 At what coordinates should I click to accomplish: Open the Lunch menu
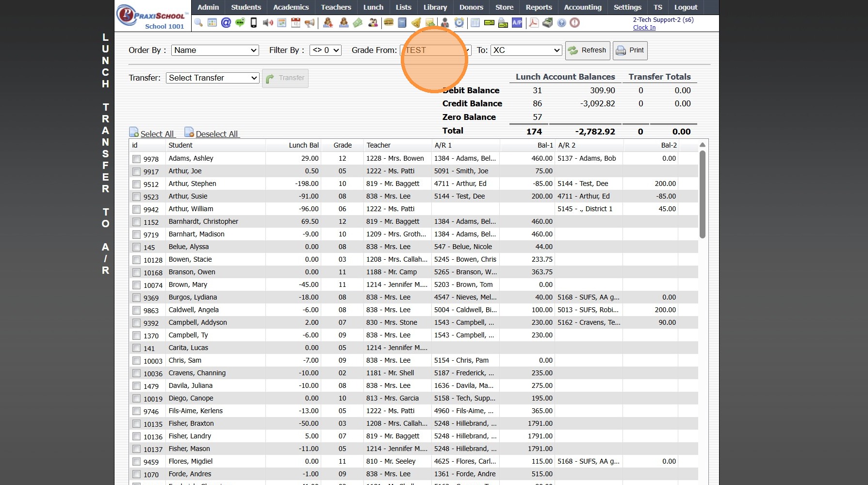pos(373,7)
